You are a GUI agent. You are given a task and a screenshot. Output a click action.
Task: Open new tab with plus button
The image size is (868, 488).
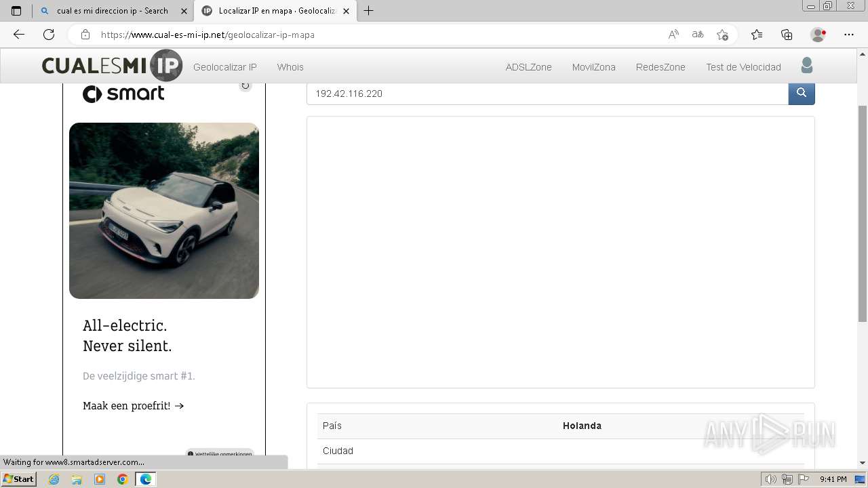point(369,11)
